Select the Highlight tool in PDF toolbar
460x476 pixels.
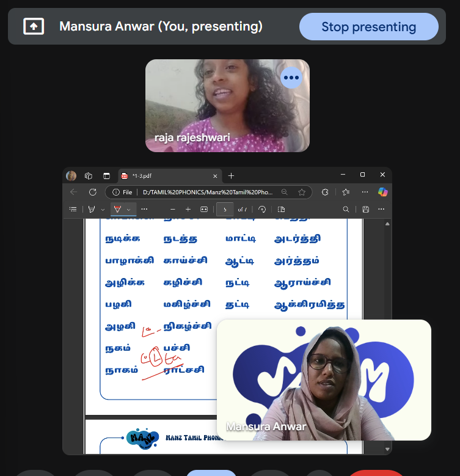pos(92,209)
